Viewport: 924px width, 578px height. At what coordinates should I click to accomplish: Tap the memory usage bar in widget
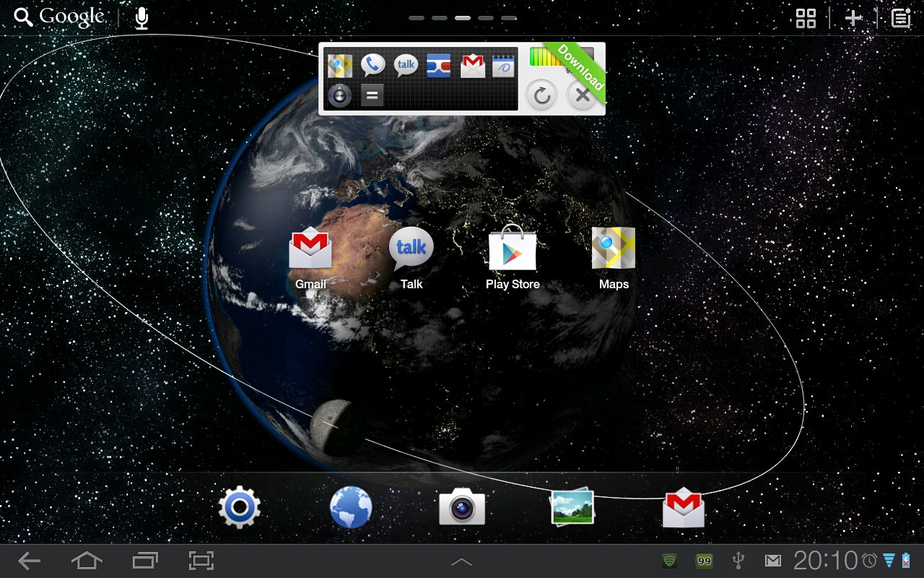562,58
